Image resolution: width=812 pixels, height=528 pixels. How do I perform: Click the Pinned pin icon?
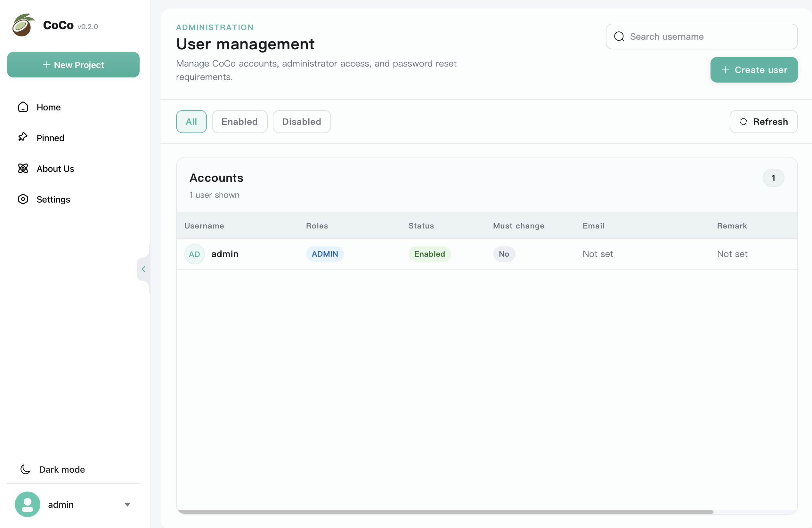(23, 137)
